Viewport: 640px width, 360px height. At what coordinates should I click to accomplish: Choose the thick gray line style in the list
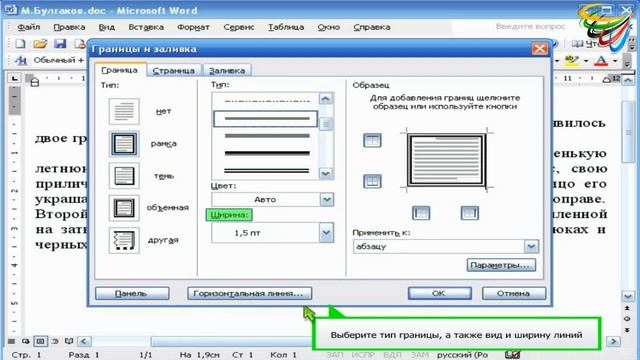click(x=266, y=136)
